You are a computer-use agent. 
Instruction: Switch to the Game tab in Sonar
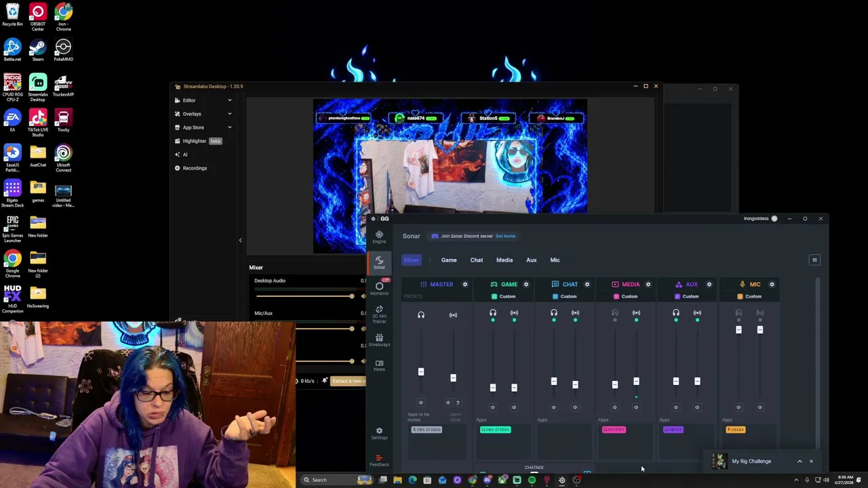[x=449, y=260]
